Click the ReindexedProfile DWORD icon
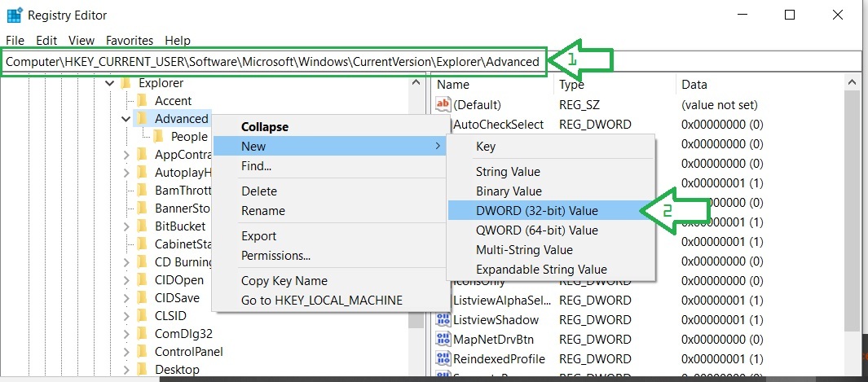The height and width of the screenshot is (382, 868). pos(443,358)
